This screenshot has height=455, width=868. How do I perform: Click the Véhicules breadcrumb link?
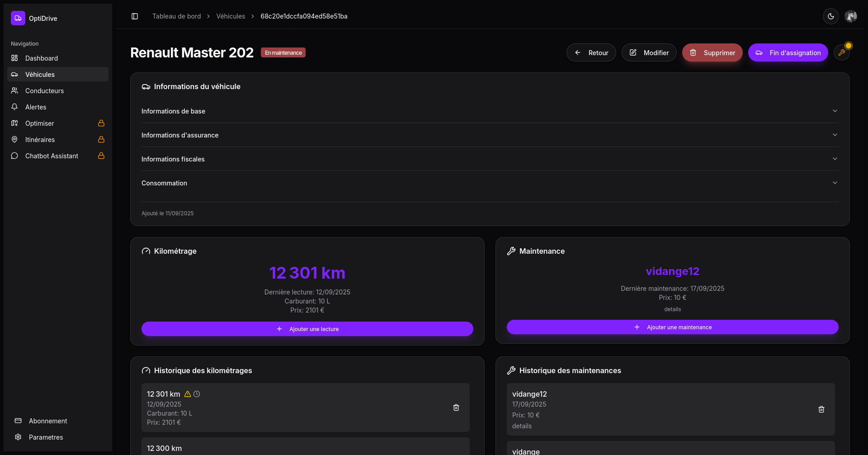click(x=231, y=16)
